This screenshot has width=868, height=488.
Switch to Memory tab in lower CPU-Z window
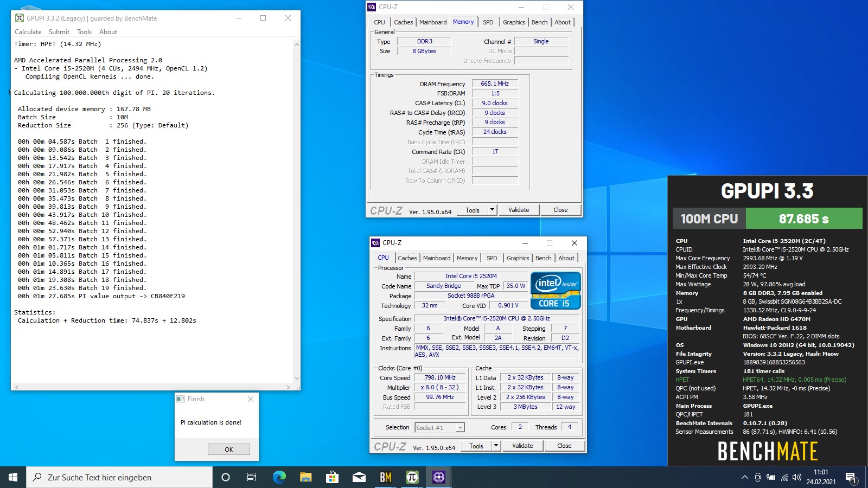point(467,258)
